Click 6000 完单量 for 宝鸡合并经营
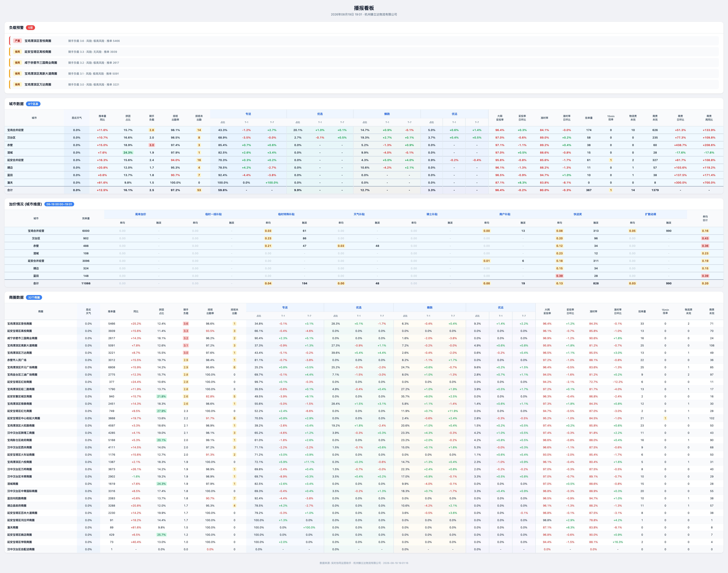Screen dimensions: 728x573 click(86, 231)
